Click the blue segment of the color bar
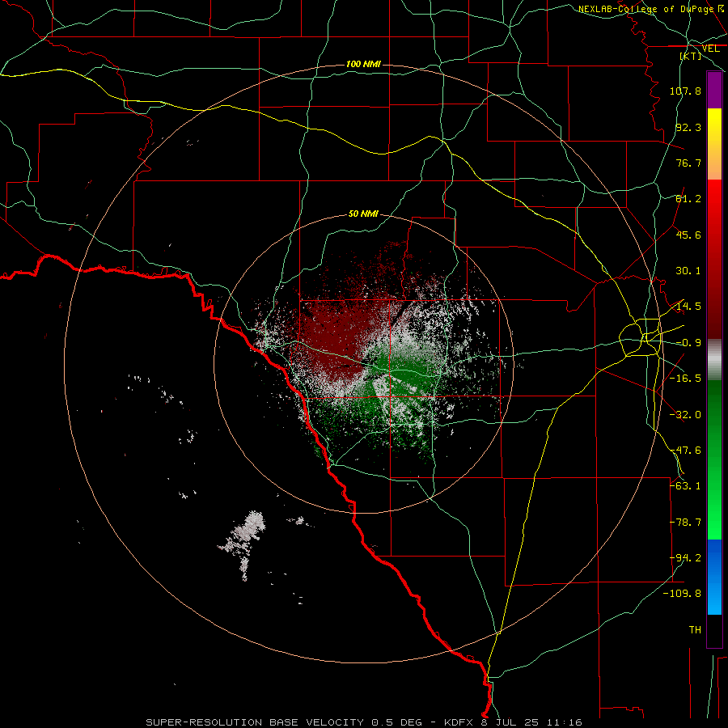 714,577
